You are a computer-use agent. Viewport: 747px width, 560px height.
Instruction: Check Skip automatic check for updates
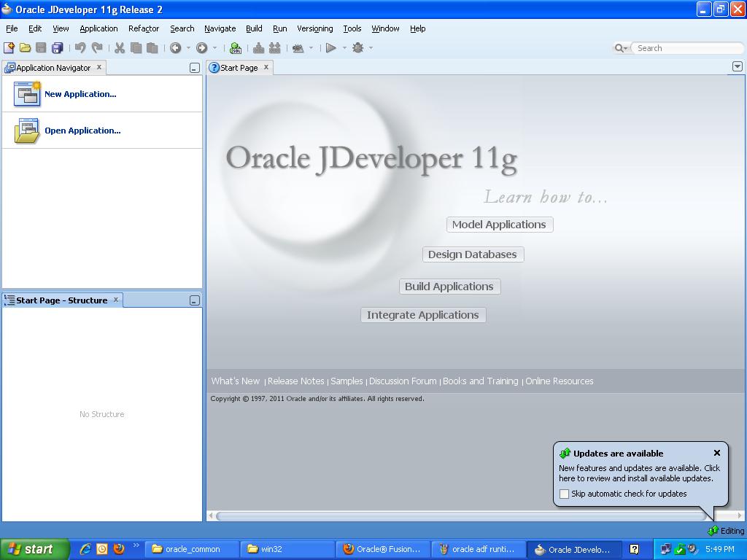(x=564, y=494)
